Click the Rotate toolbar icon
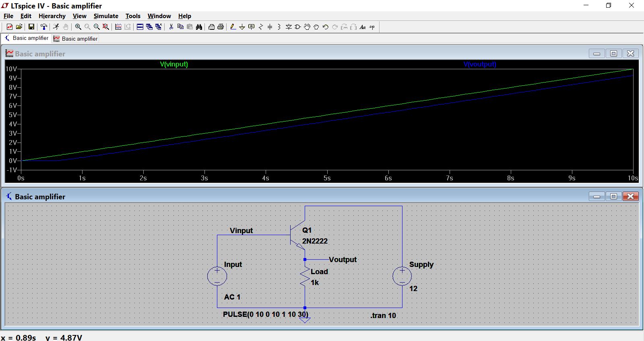The width and height of the screenshot is (644, 341). [344, 27]
